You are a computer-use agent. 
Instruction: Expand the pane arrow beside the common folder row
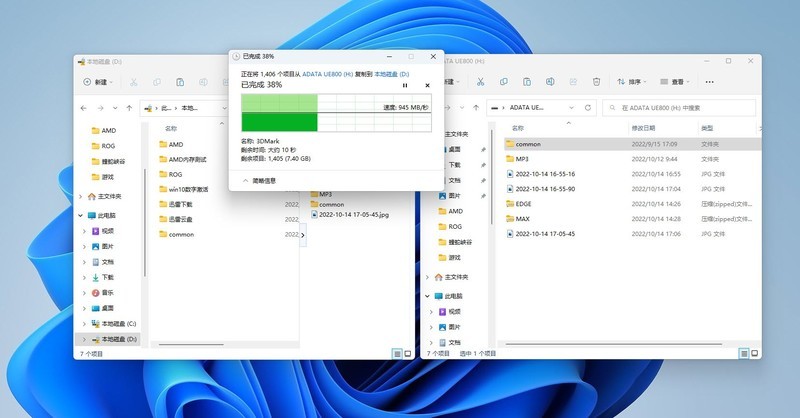(x=303, y=235)
